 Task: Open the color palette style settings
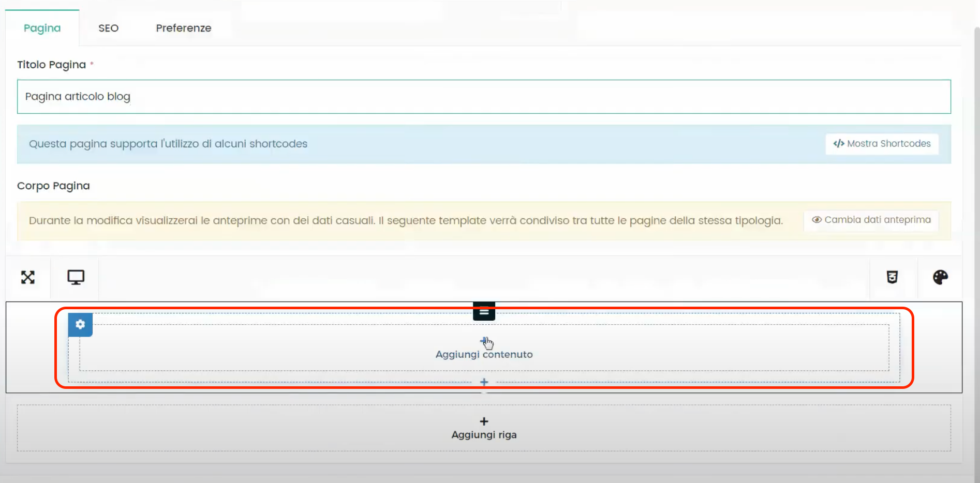[x=940, y=278]
